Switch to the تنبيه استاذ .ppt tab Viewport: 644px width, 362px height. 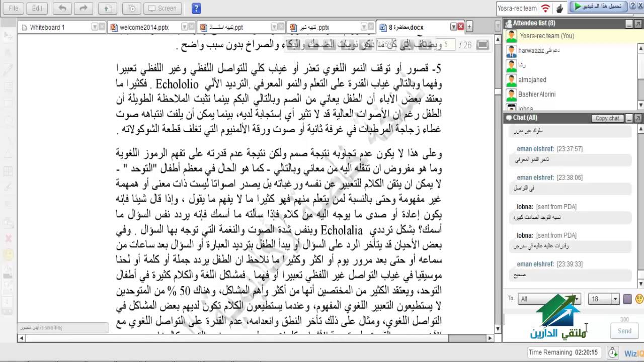tap(241, 27)
